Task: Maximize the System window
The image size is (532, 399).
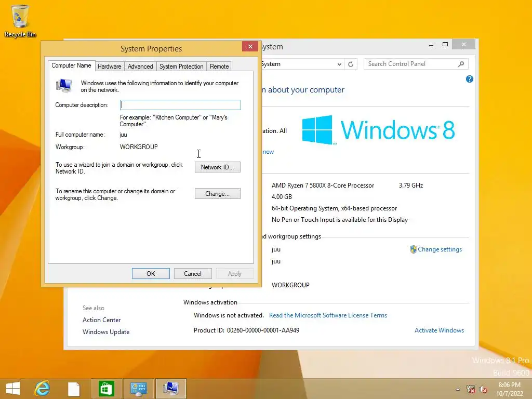Action: coord(445,45)
